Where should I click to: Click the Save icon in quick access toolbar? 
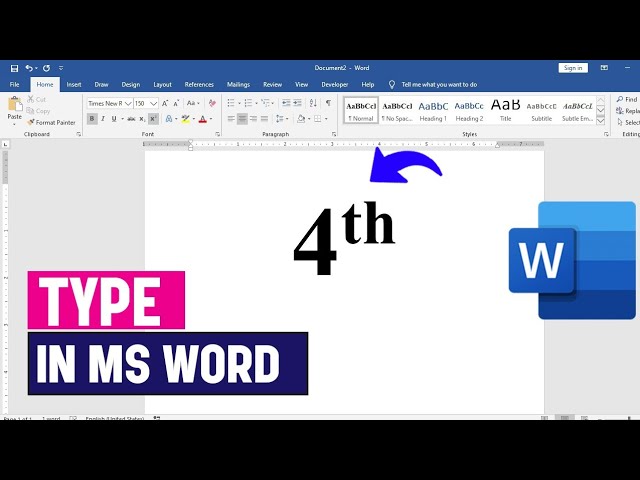click(x=15, y=68)
